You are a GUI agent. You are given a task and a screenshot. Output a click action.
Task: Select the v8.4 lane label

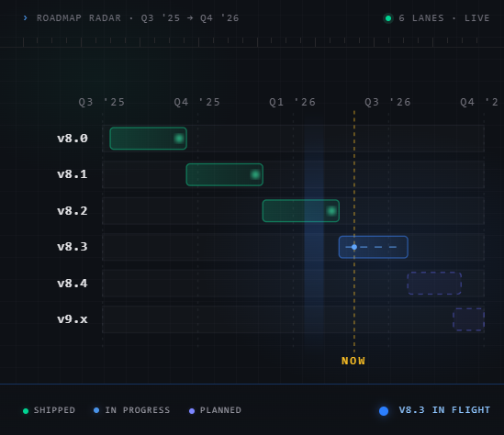click(x=73, y=284)
